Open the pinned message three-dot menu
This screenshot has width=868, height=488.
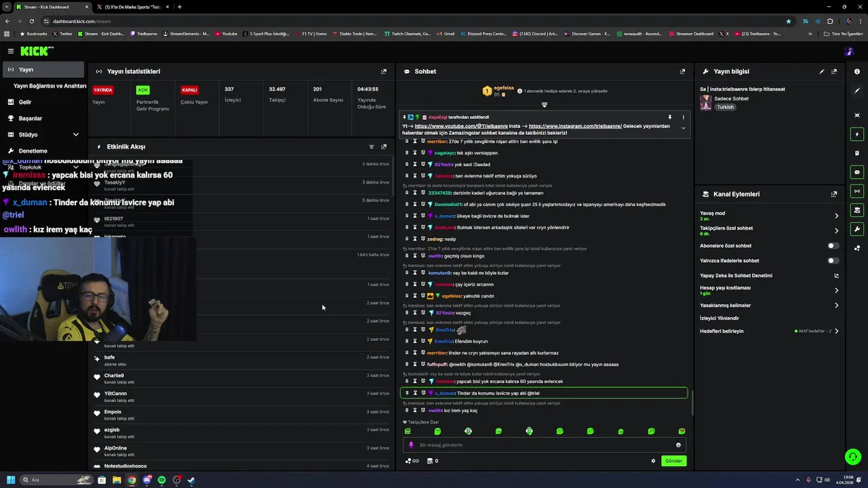(x=683, y=117)
